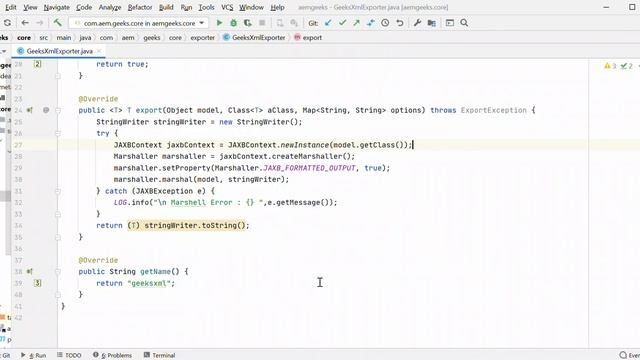Image resolution: width=640 pixels, height=360 pixels.
Task: Show Git history clock icon
Action: point(385,23)
